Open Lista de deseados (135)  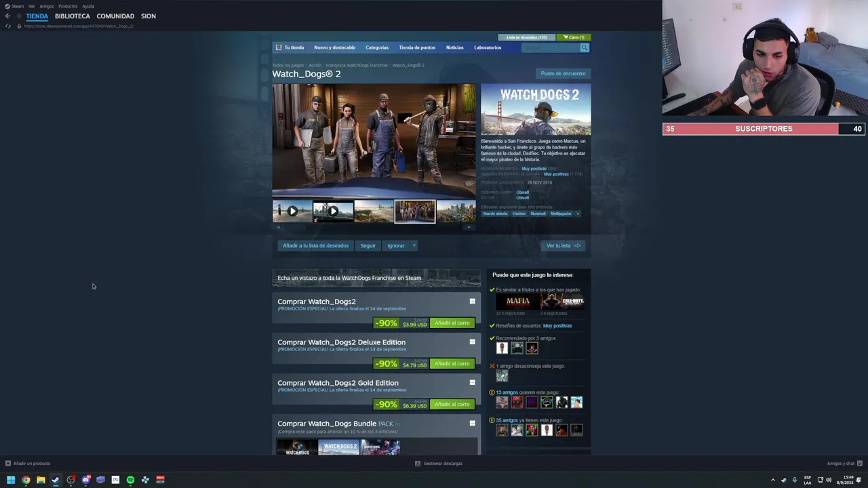(x=527, y=37)
